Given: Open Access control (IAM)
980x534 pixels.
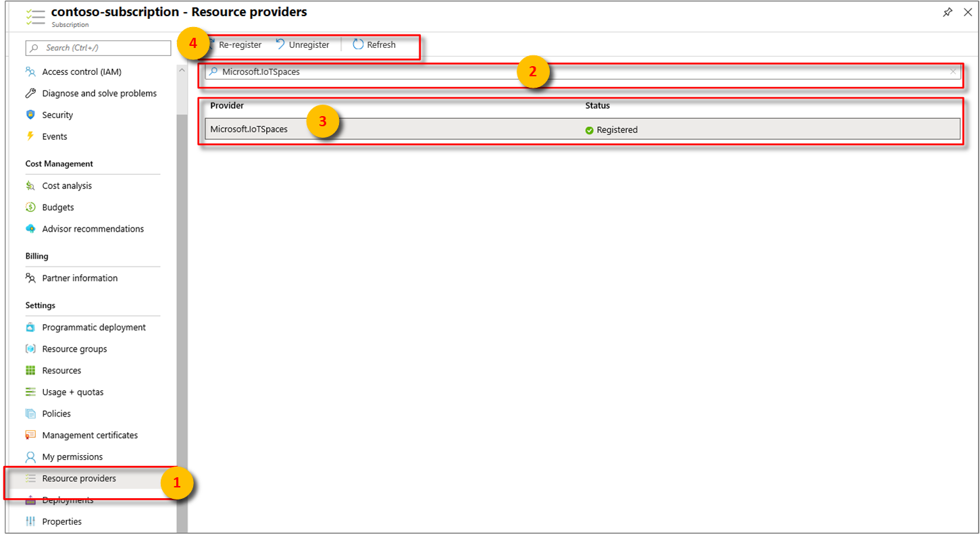Looking at the screenshot, I should pos(82,72).
